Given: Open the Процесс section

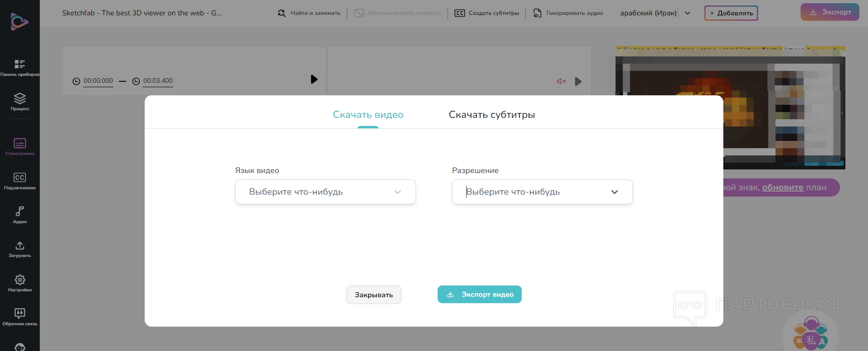Looking at the screenshot, I should click(x=20, y=102).
